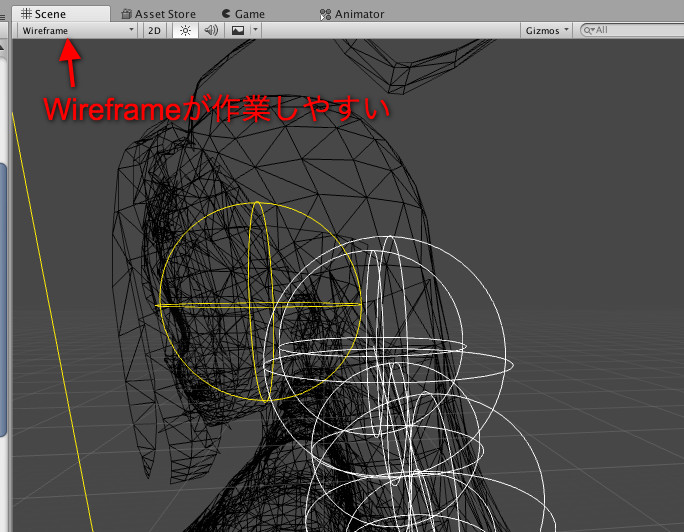
Task: Switch to the Scene tab
Action: 61,14
